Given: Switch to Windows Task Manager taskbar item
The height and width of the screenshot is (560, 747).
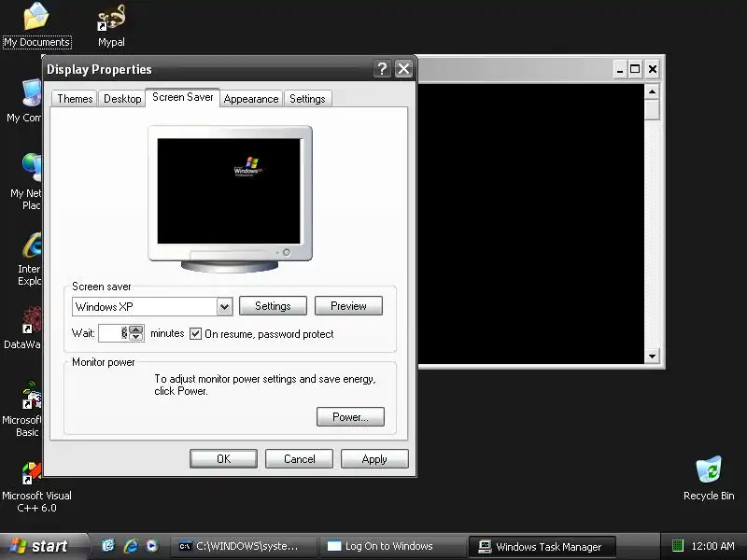Looking at the screenshot, I should (542, 546).
